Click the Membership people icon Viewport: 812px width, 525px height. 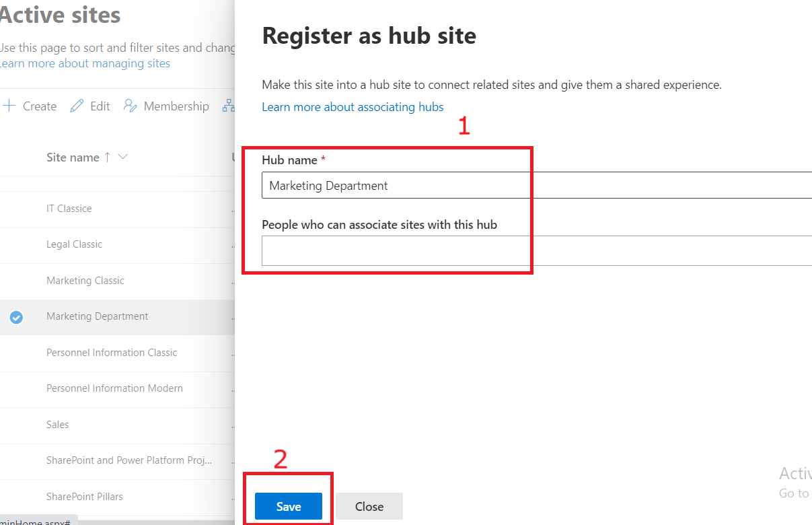(x=131, y=106)
